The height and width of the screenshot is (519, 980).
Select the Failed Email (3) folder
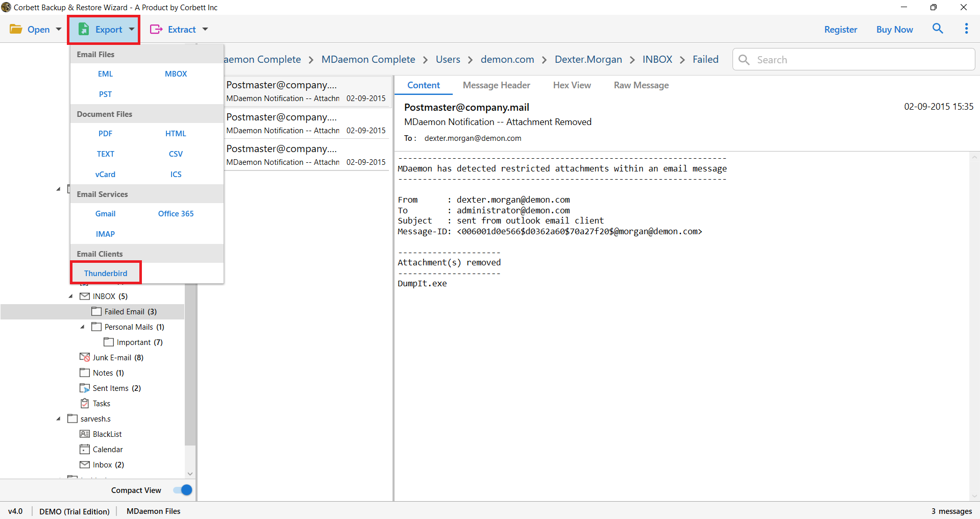(92, 311)
